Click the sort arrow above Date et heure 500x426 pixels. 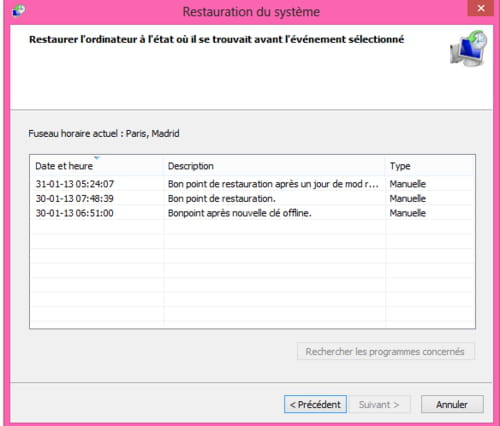pos(97,157)
